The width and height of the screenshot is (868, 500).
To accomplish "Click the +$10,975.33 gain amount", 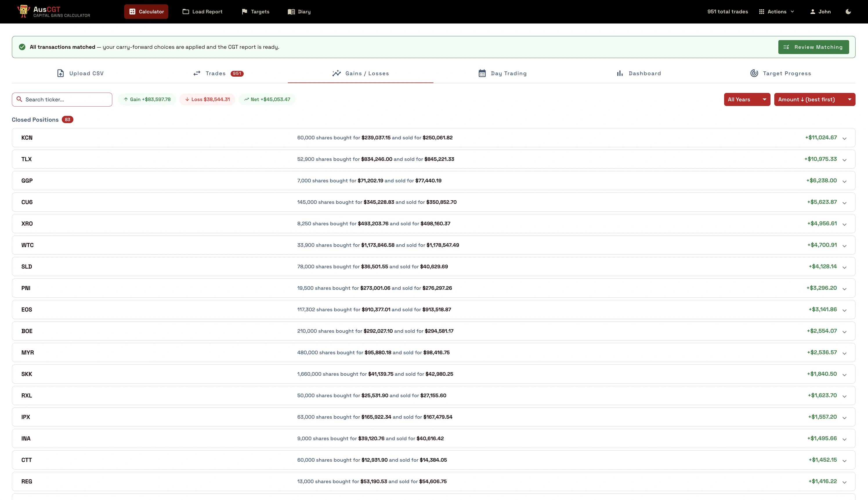I will 820,159.
